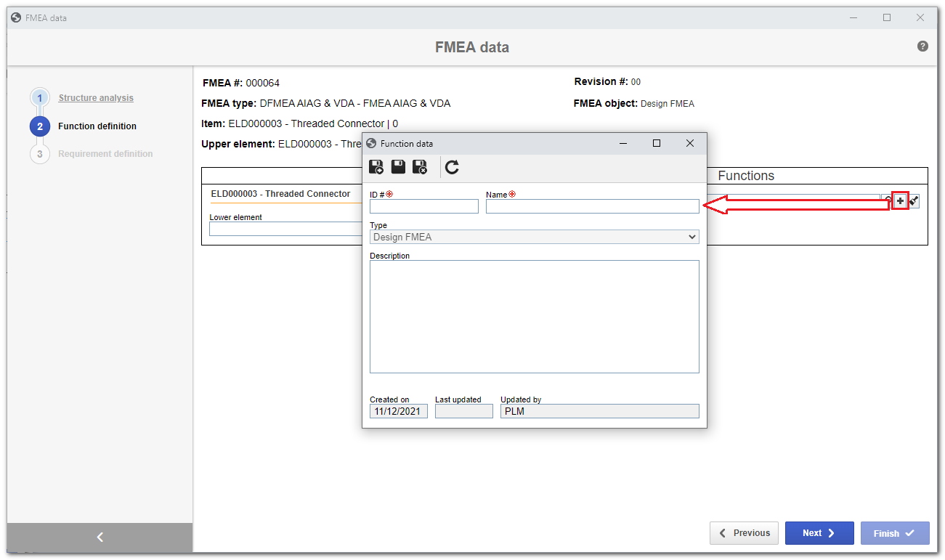
Task: Click the Revision # 00 text
Action: pyautogui.click(x=607, y=82)
